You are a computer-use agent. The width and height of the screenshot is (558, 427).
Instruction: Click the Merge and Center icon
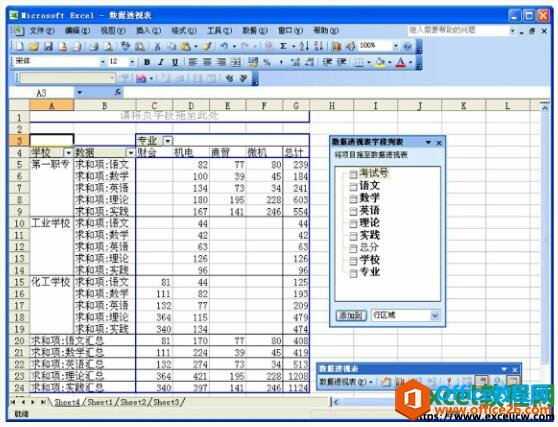tap(235, 62)
